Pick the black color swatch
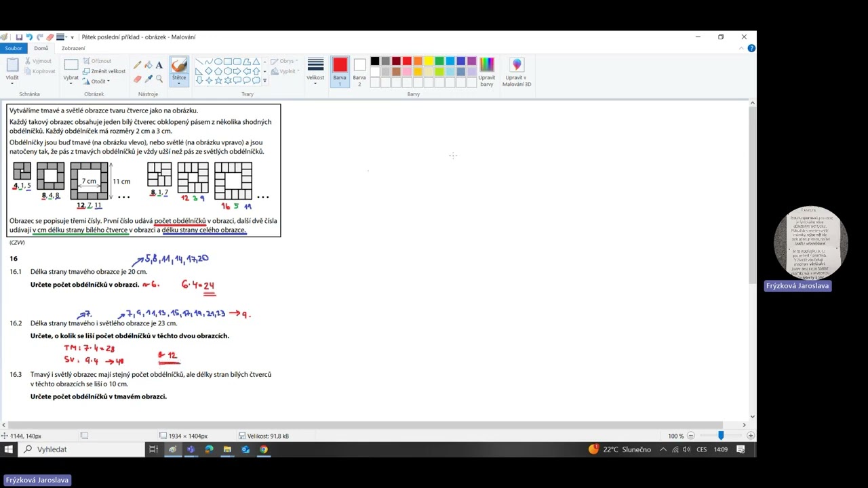This screenshot has height=488, width=868. pos(374,61)
